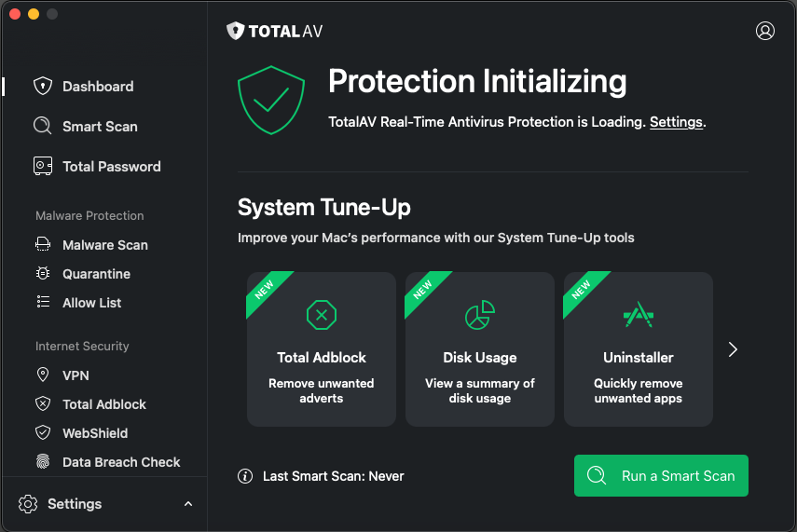Open the Disk Usage tune-up card
Screen dimensions: 797x532
click(480, 349)
